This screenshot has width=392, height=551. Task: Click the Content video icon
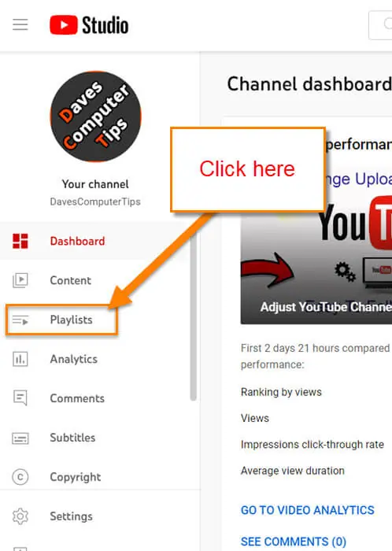click(20, 280)
